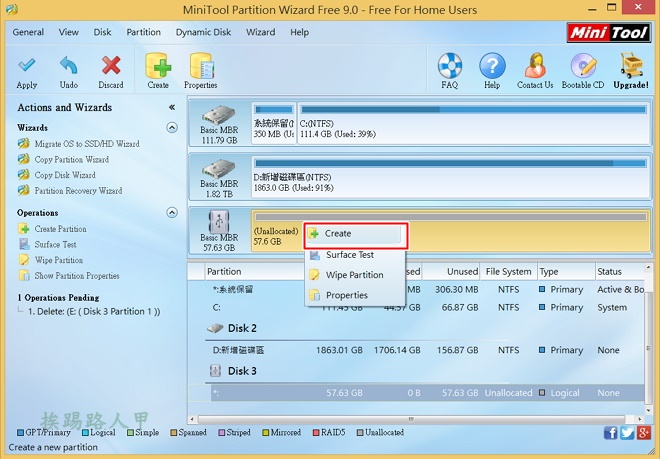Click the Disk 2 drive icon in list

point(215,328)
